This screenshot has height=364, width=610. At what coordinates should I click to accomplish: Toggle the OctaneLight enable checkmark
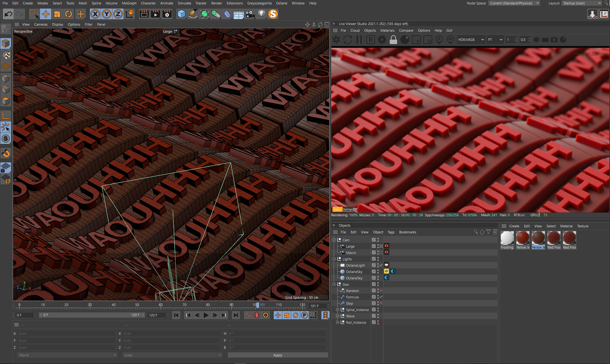coord(381,265)
